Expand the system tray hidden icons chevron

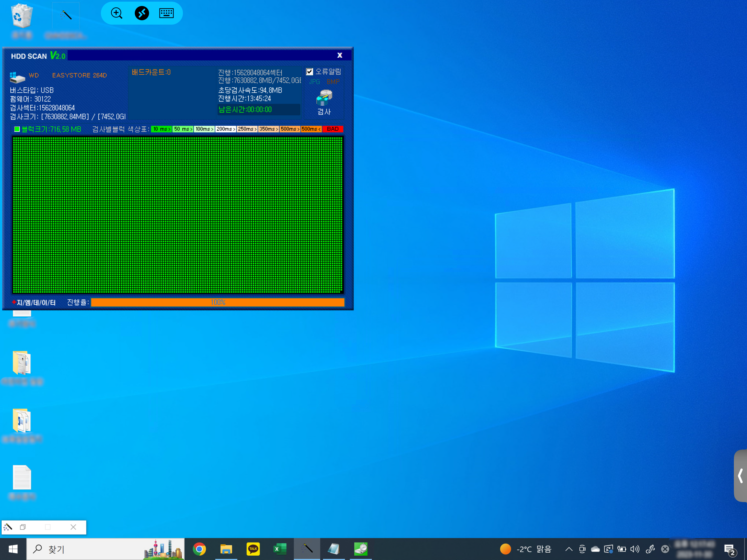[569, 549]
